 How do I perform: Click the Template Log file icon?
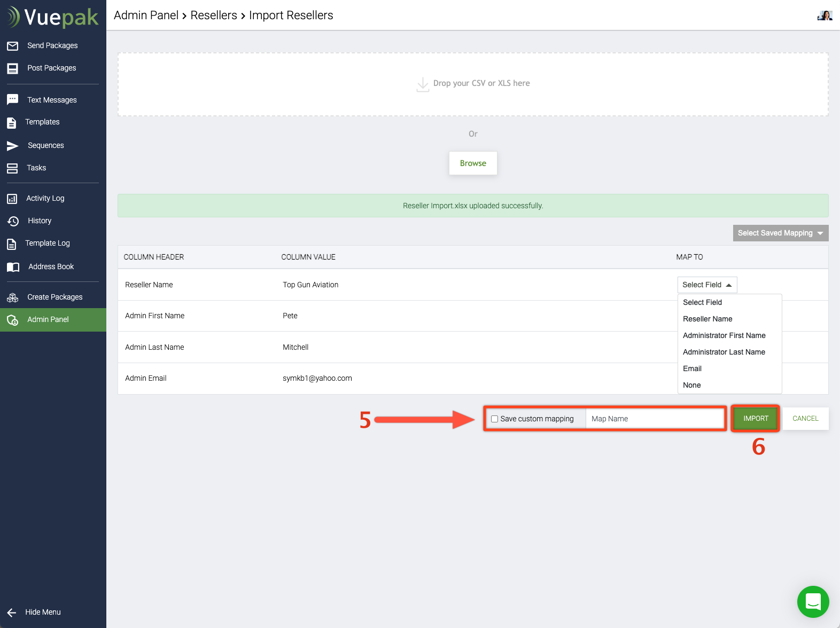point(12,244)
